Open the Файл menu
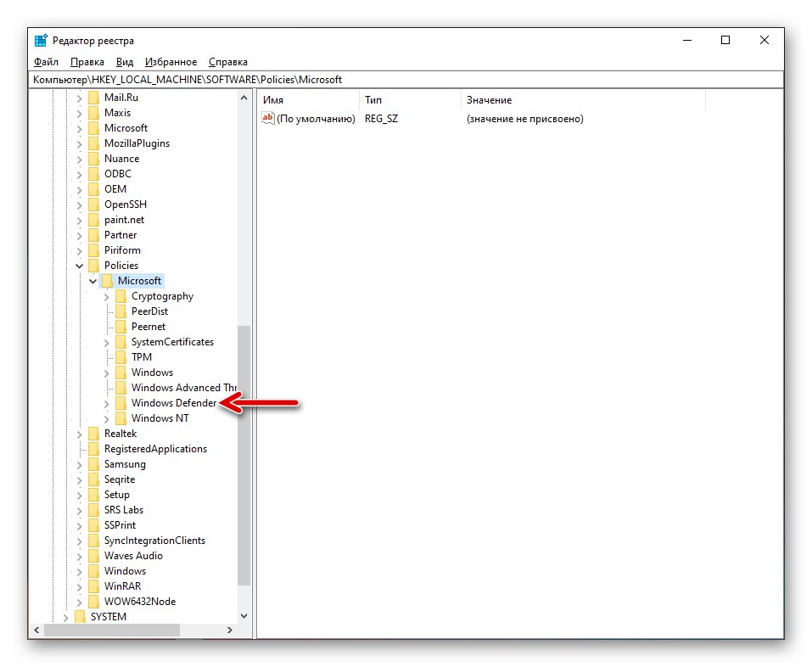This screenshot has width=812, height=667. coord(46,62)
